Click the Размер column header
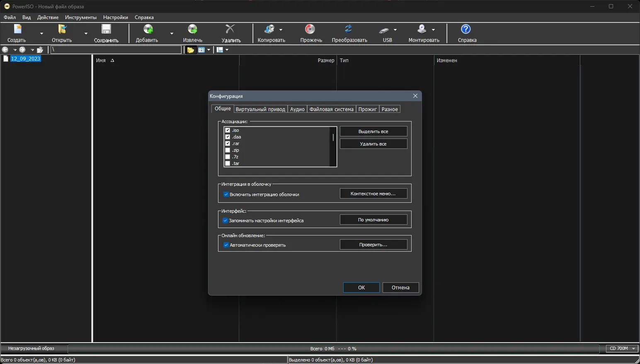640x364 pixels. [288, 61]
